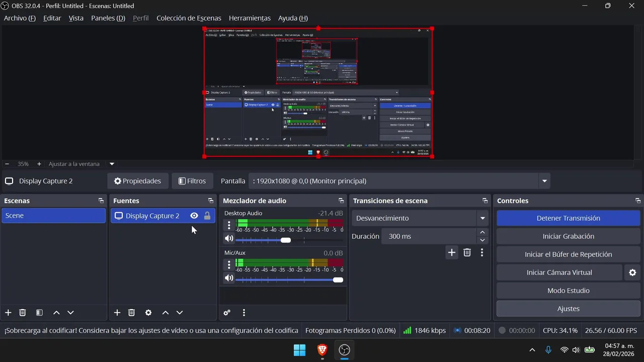Open preview scaling dropdown arrow
The width and height of the screenshot is (644, 362).
(112, 164)
